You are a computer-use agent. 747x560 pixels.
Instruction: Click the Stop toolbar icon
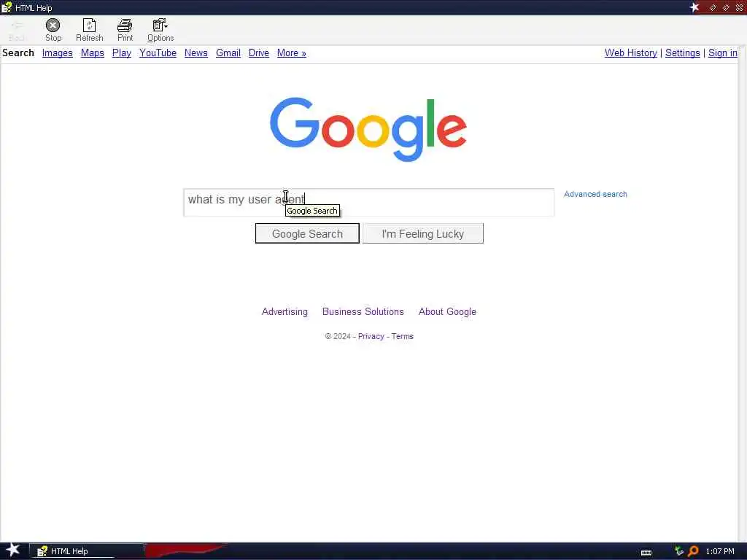pyautogui.click(x=53, y=30)
